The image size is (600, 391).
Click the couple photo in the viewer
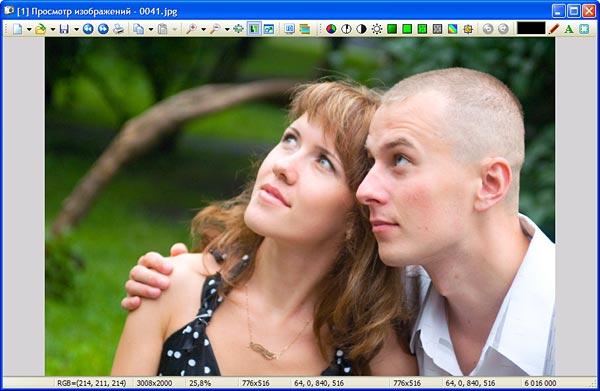(x=300, y=207)
